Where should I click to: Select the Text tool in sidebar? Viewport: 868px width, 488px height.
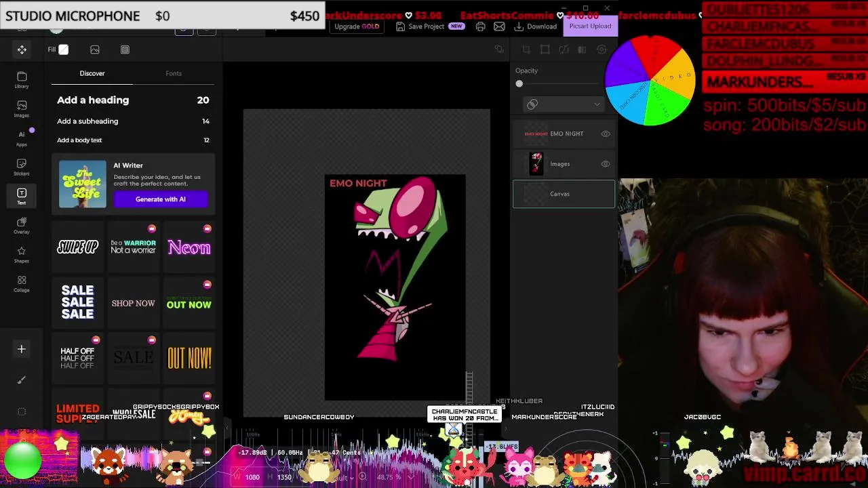point(22,197)
